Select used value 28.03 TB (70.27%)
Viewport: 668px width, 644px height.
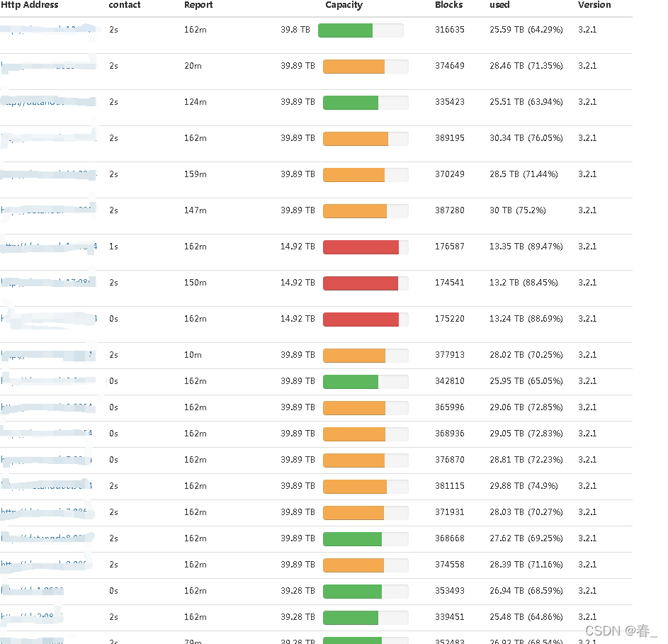tap(526, 513)
